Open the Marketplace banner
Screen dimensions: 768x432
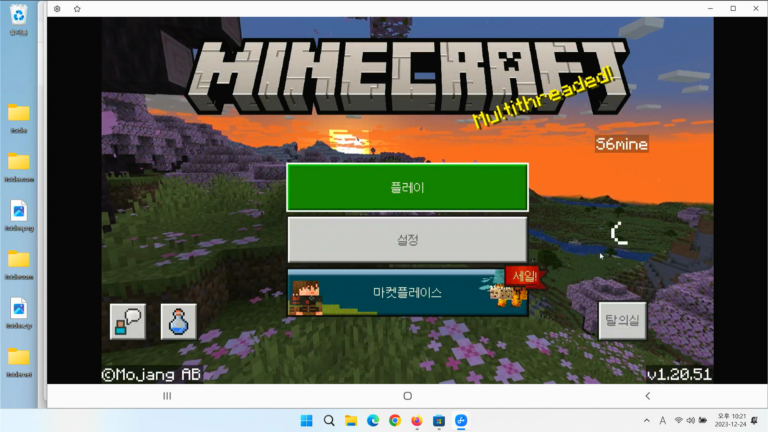pyautogui.click(x=407, y=293)
